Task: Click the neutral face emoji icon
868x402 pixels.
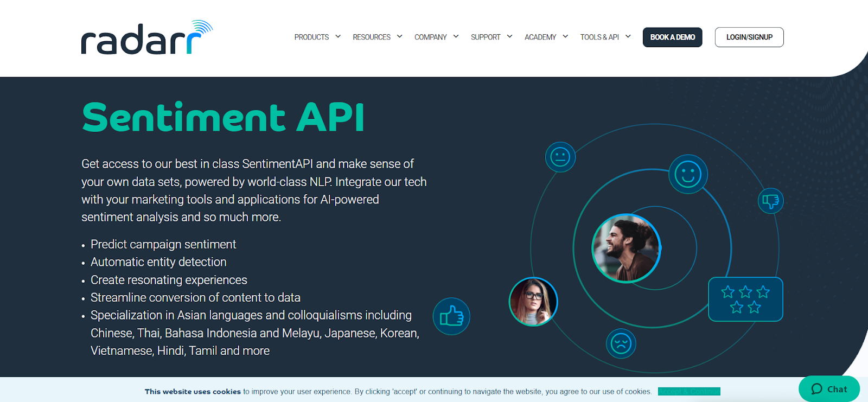Action: [560, 157]
